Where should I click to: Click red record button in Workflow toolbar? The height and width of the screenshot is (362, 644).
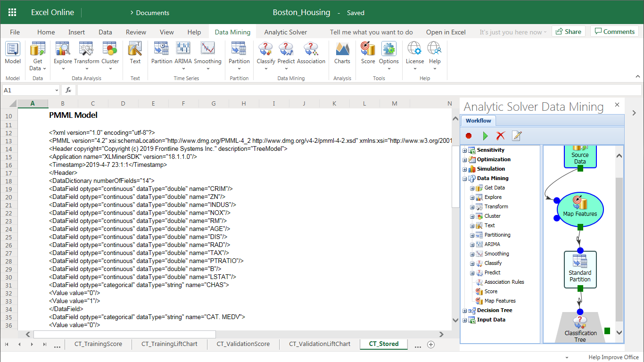(x=469, y=136)
